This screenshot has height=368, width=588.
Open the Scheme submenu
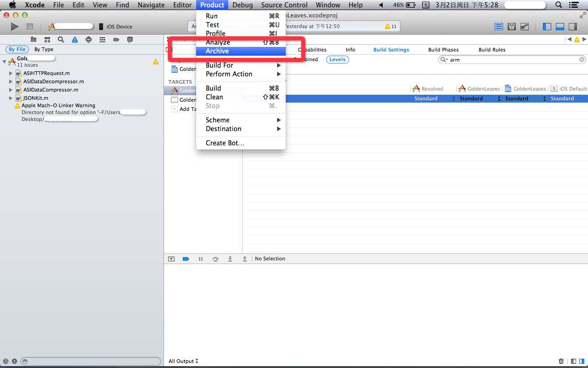241,120
